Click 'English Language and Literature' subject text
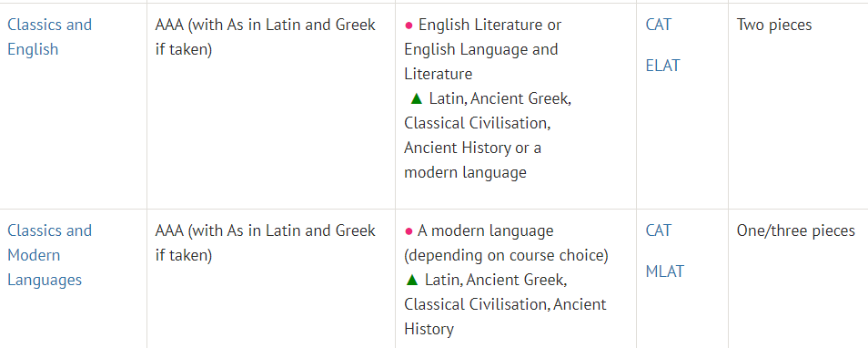This screenshot has height=348, width=868. tap(481, 62)
